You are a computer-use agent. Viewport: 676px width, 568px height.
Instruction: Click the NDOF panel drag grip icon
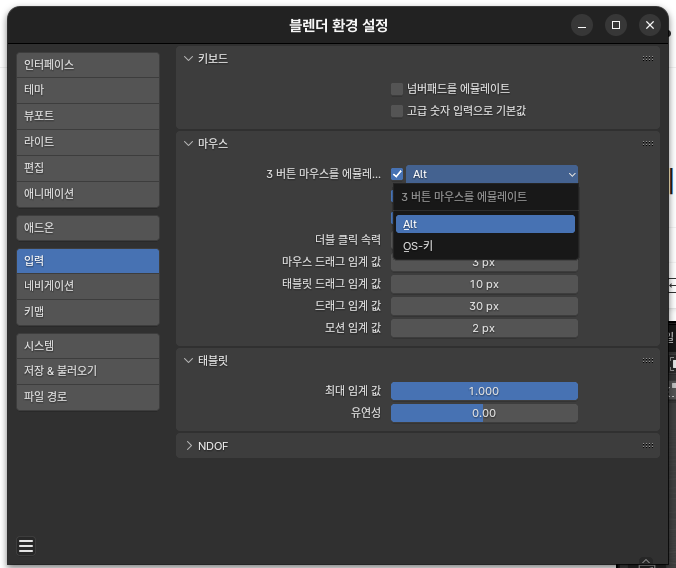click(648, 446)
